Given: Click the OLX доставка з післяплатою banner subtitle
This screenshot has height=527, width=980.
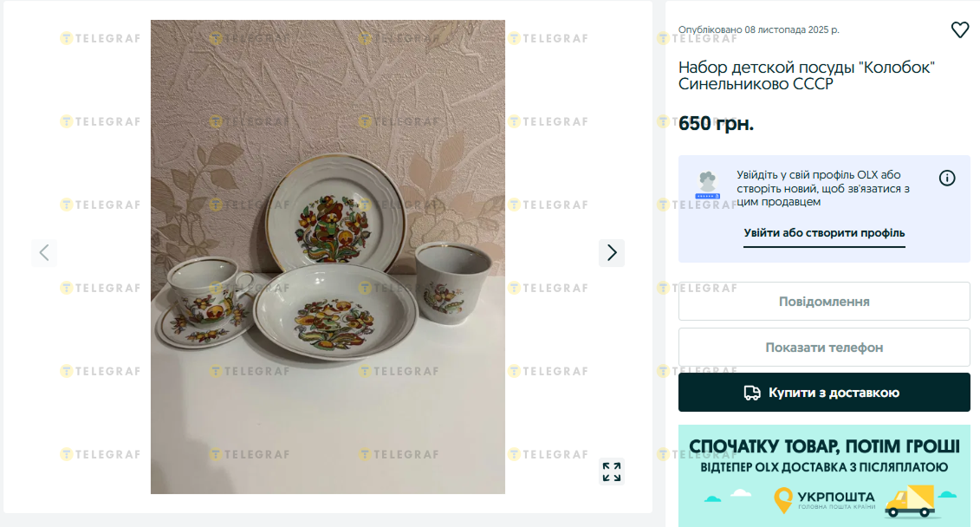Looking at the screenshot, I should 824,467.
